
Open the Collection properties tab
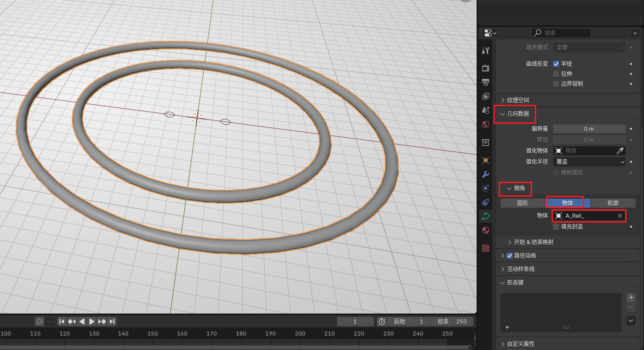485,143
